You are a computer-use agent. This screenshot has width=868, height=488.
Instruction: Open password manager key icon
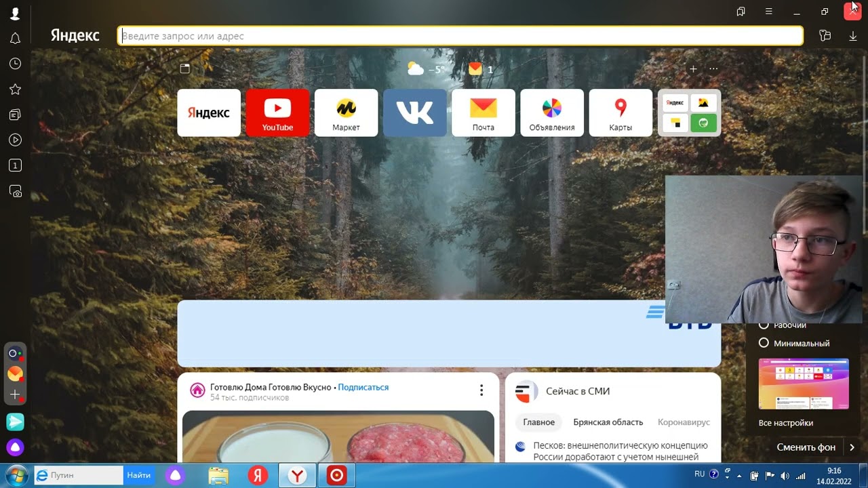pos(825,36)
